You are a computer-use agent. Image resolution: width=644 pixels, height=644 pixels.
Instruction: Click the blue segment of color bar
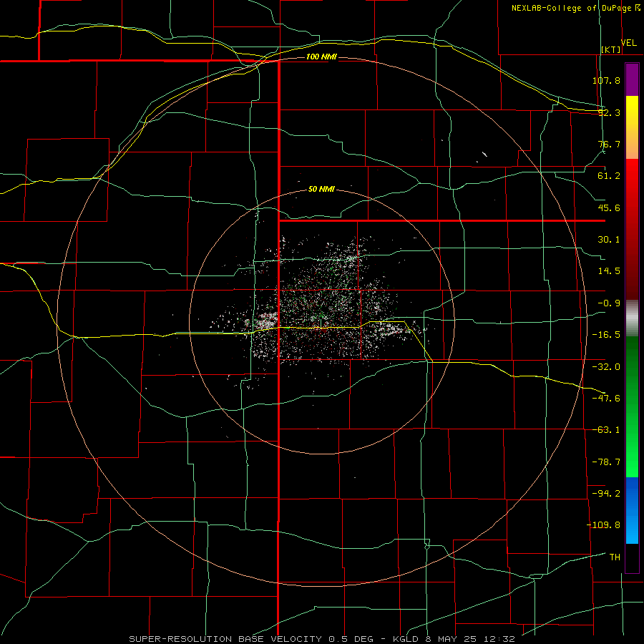coord(632,510)
